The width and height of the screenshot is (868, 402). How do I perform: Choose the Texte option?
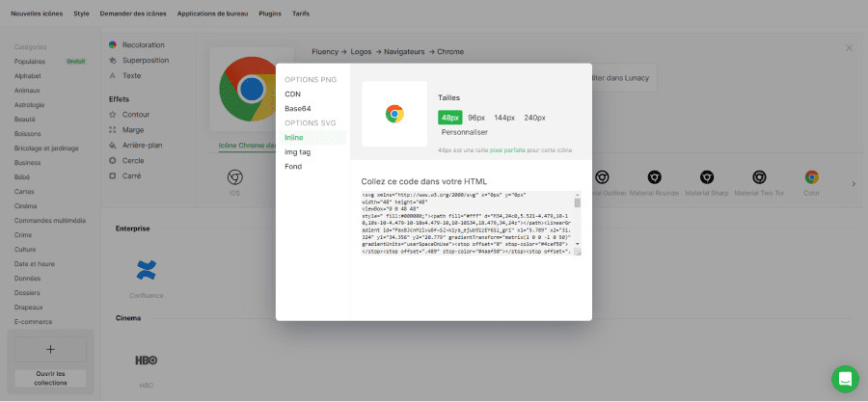125,76
